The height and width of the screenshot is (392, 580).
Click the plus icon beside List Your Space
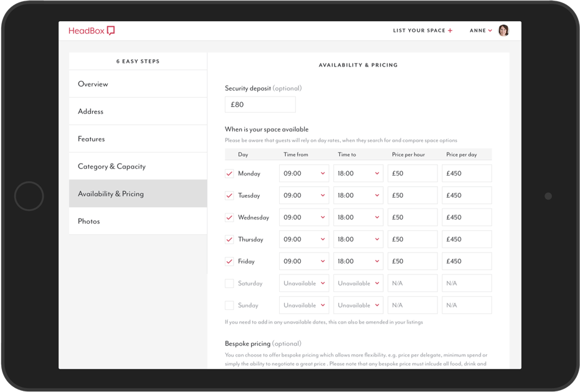pyautogui.click(x=450, y=30)
